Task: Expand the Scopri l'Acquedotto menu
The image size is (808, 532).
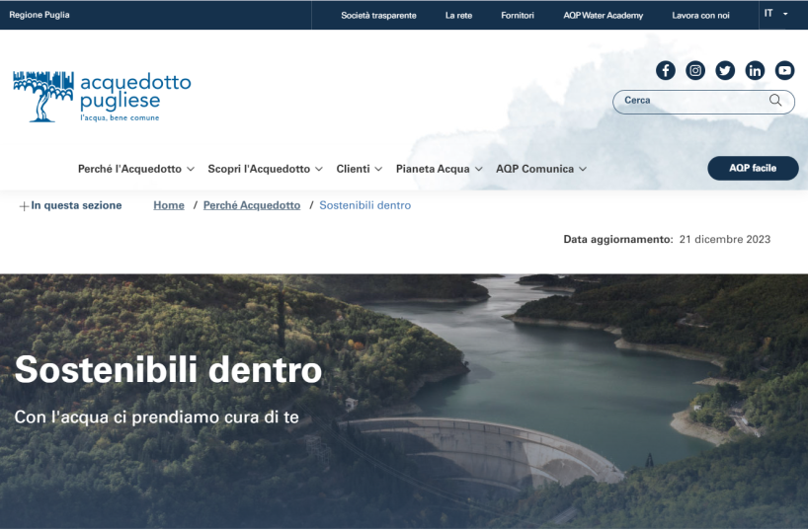Action: [265, 169]
